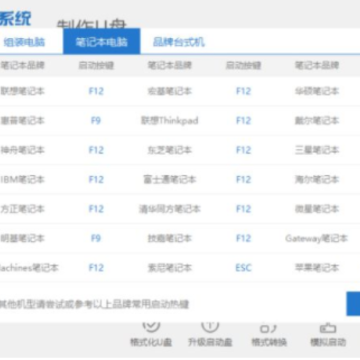
Task: Select the 惠普笔记本 brand cell
Action: [22, 120]
